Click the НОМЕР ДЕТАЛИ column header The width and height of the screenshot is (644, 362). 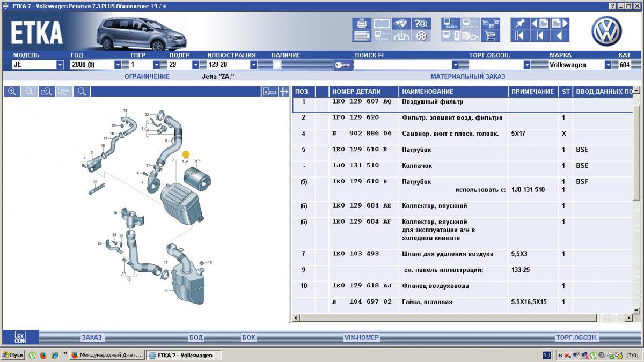364,92
